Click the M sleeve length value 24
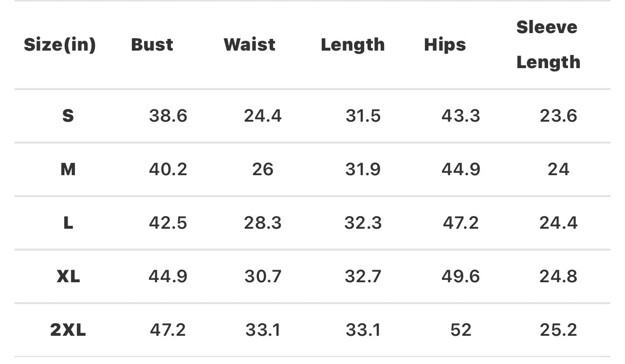 pos(558,169)
